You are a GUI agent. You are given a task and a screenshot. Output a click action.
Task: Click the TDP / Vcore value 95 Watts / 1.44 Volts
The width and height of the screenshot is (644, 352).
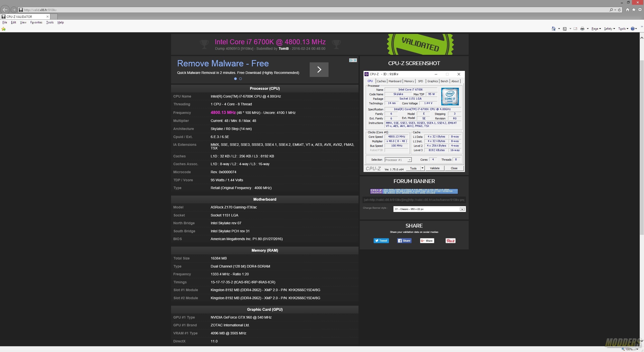[x=227, y=180]
